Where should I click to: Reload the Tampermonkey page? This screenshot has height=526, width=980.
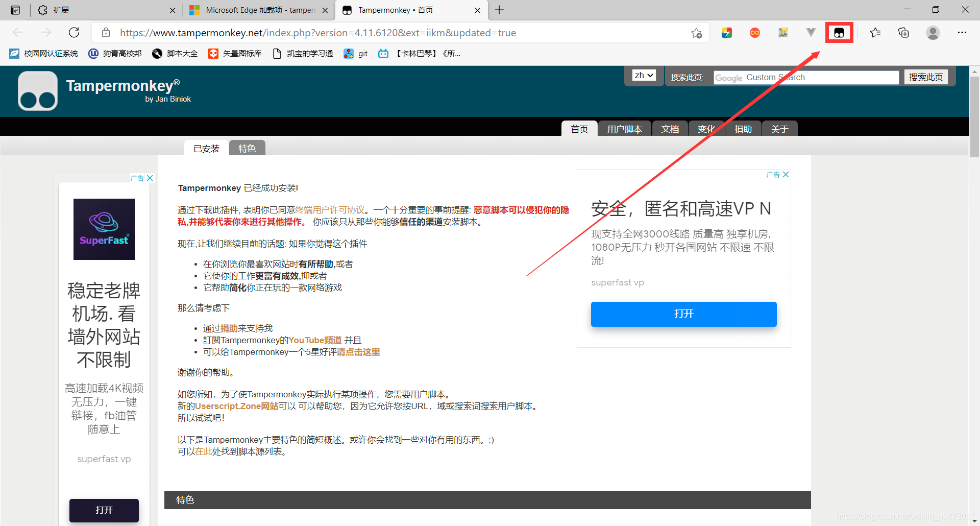(74, 33)
